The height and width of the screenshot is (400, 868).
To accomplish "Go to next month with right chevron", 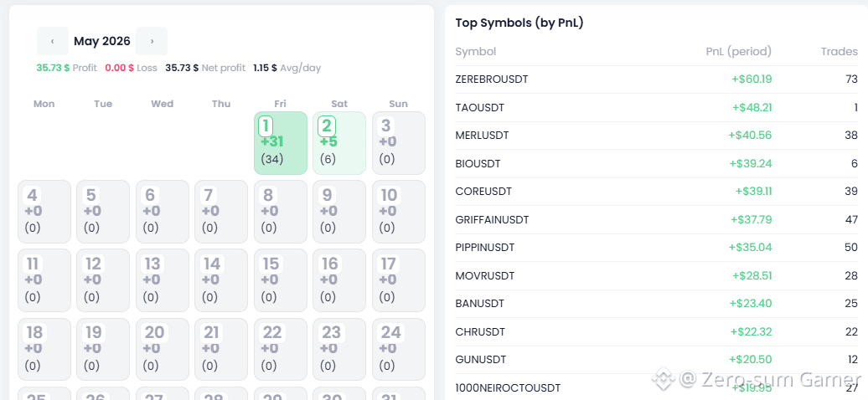I will click(152, 41).
